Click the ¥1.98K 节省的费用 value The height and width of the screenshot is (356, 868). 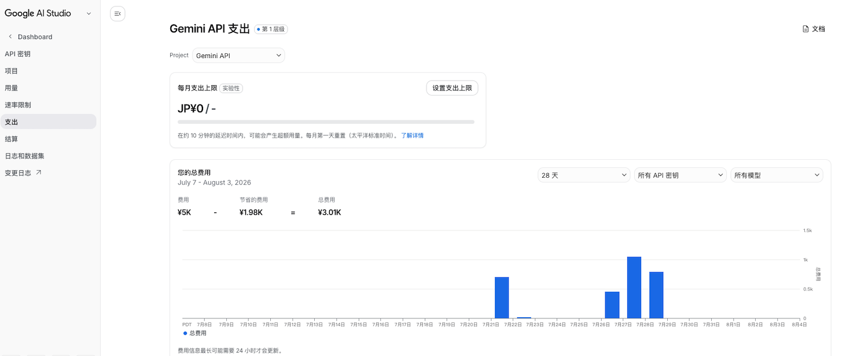(x=251, y=212)
